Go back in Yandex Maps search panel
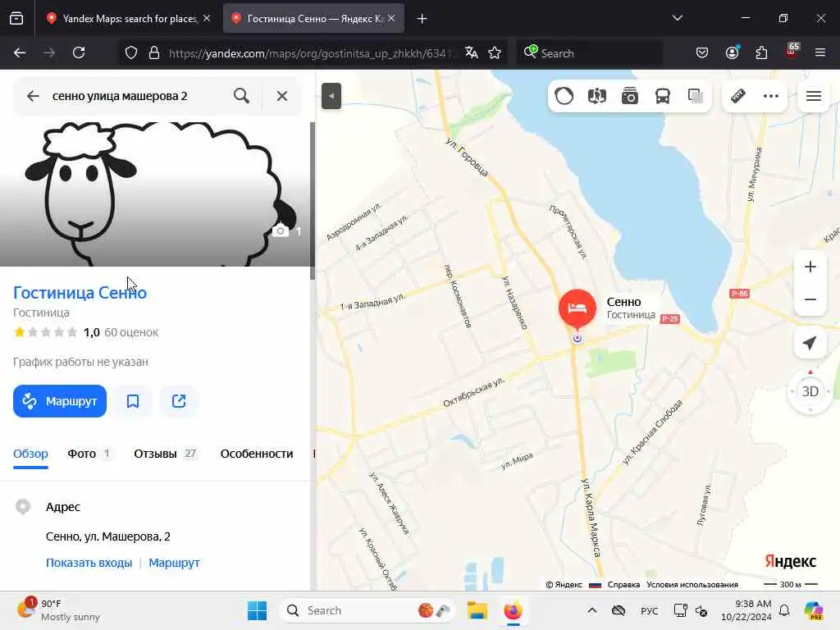840x630 pixels. (33, 96)
